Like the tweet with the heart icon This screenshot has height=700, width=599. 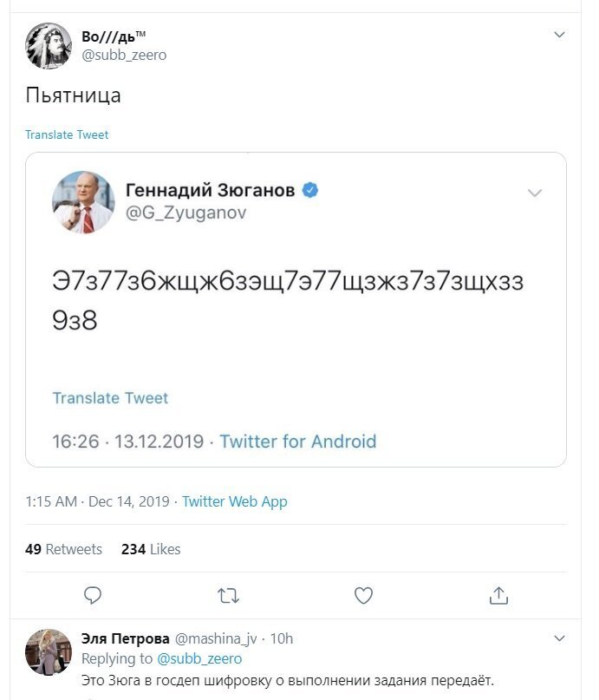pos(363,596)
